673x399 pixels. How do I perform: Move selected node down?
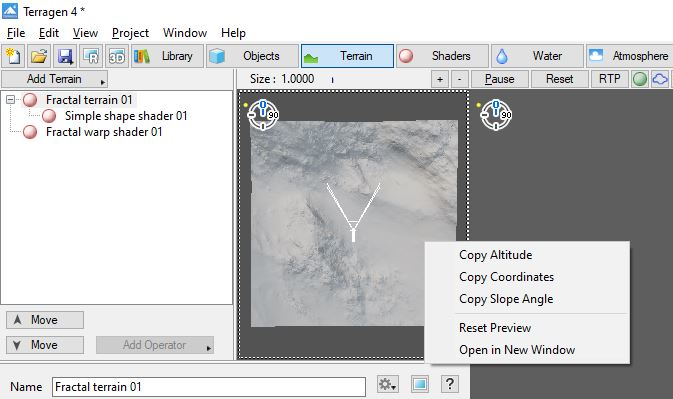[45, 345]
